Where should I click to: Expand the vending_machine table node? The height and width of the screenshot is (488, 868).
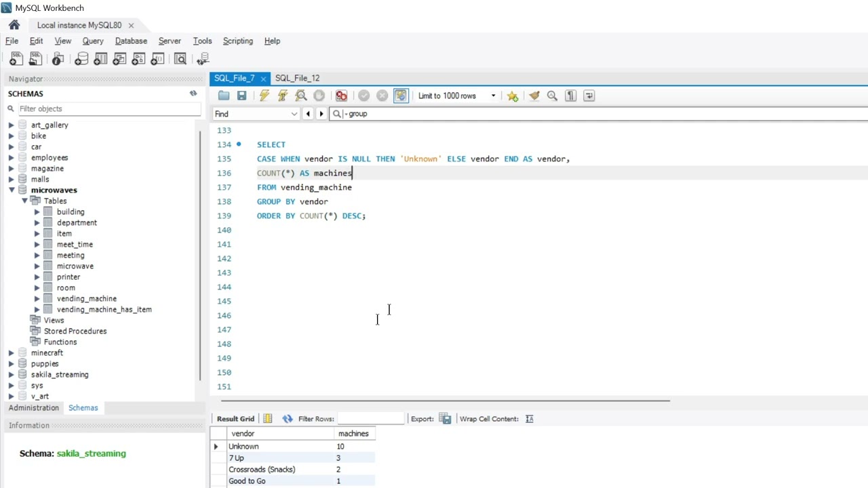coord(37,298)
